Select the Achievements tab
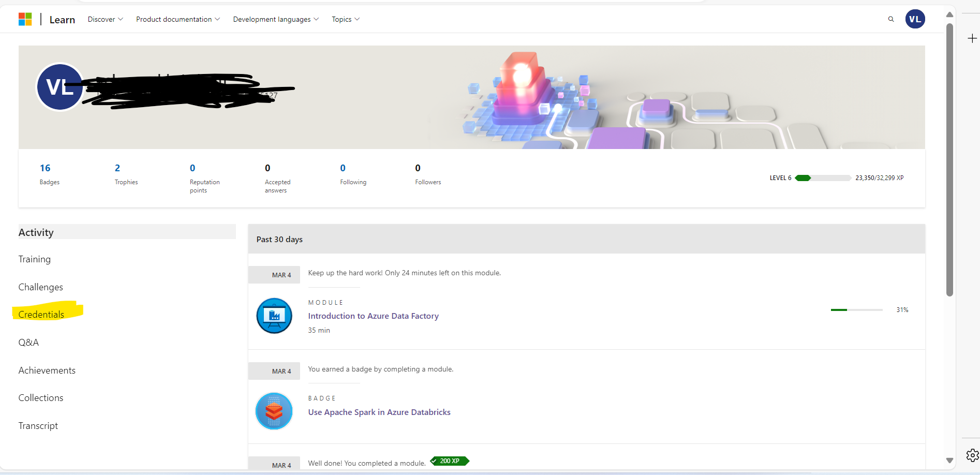The width and height of the screenshot is (980, 475). pos(47,370)
